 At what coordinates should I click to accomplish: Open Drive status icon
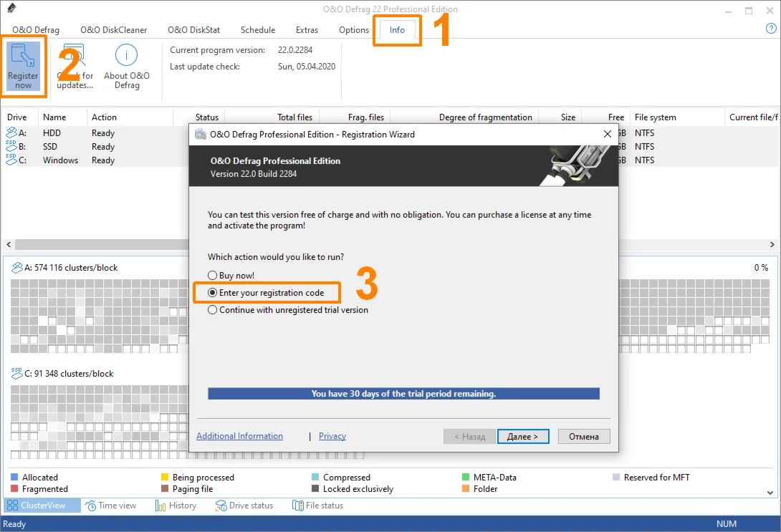click(x=221, y=506)
